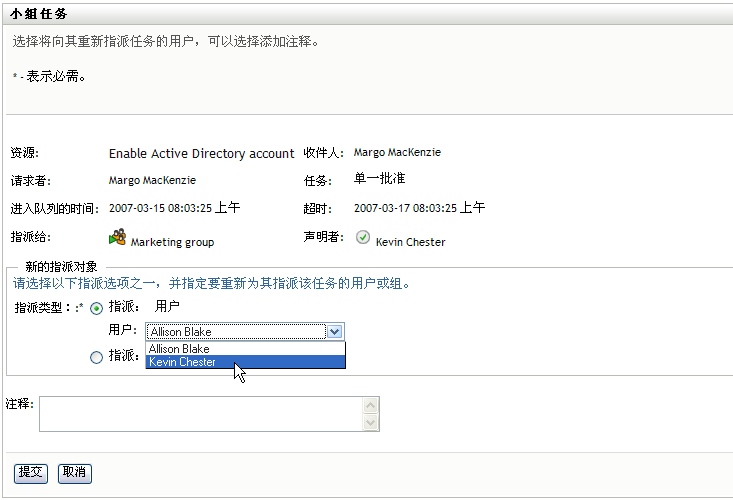Image resolution: width=733 pixels, height=500 pixels.
Task: Click the 请求者 Margo MacKenzie name
Action: pos(152,180)
